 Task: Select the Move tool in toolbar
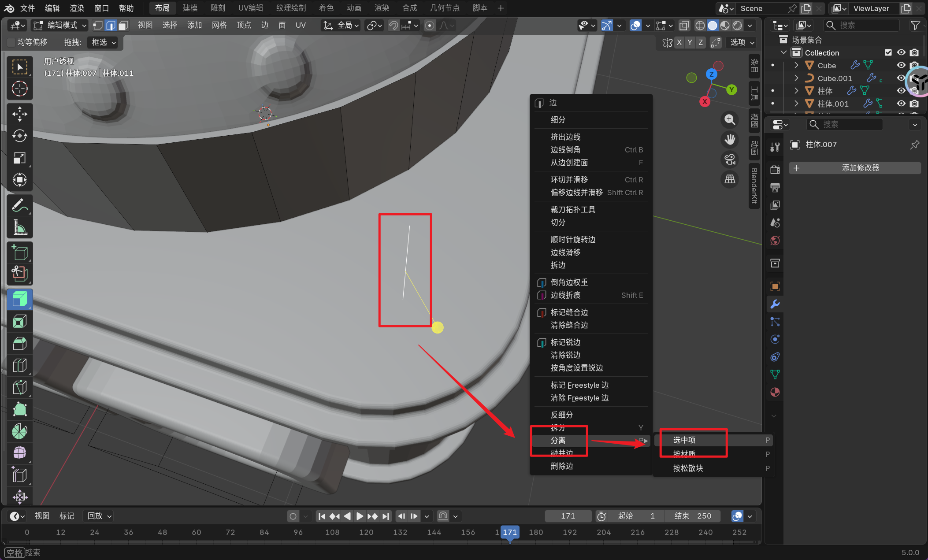(19, 114)
